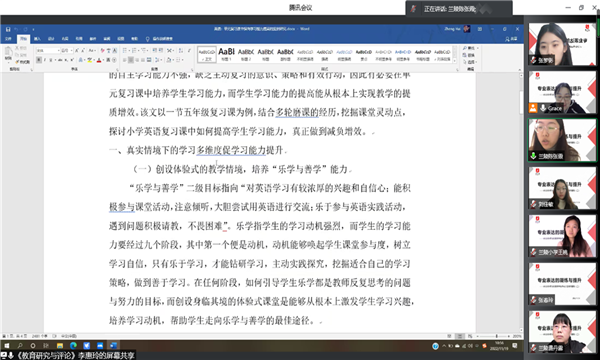Open the File tab

coord(8,39)
